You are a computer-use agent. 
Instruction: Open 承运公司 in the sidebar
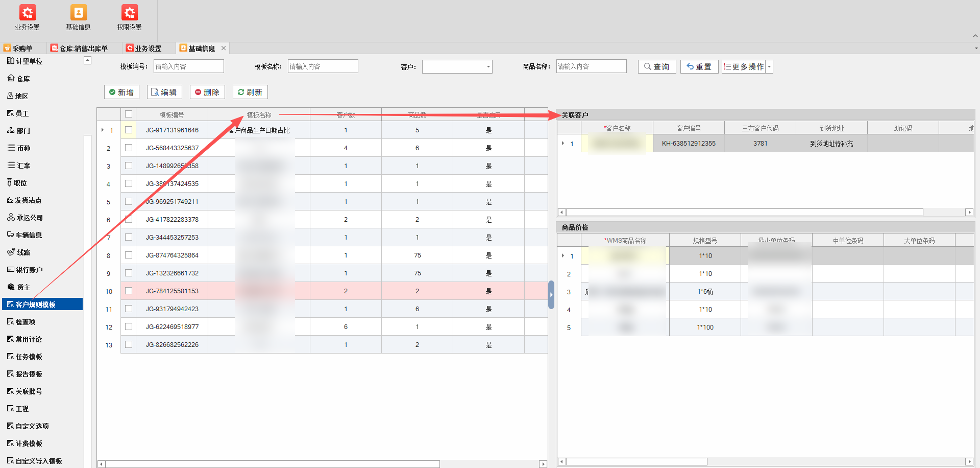(29, 218)
